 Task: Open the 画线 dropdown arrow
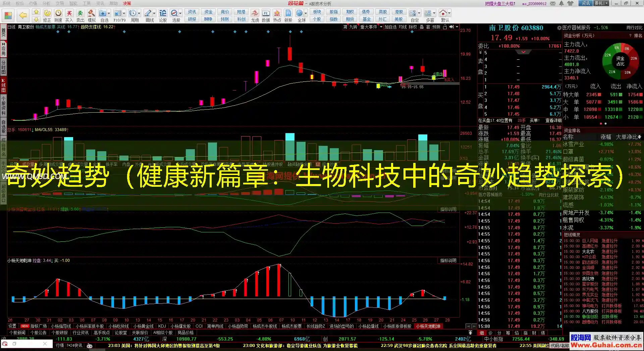(x=154, y=13)
